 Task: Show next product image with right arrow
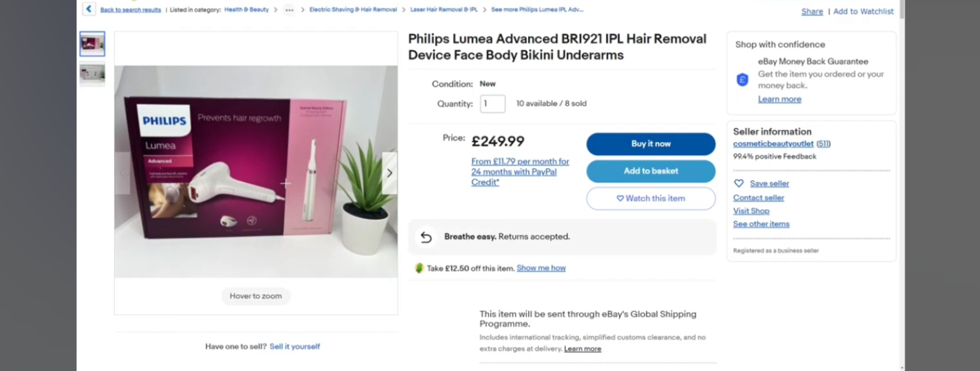[x=389, y=173]
